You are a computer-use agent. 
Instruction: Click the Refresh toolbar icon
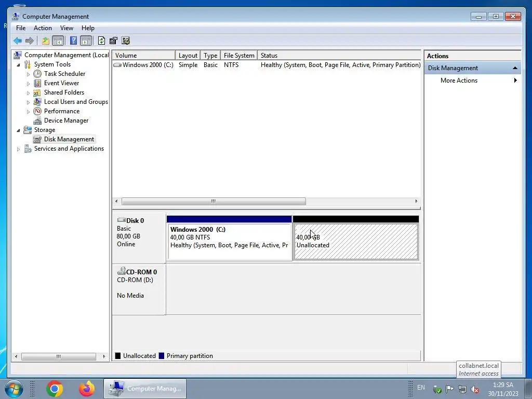click(x=101, y=41)
